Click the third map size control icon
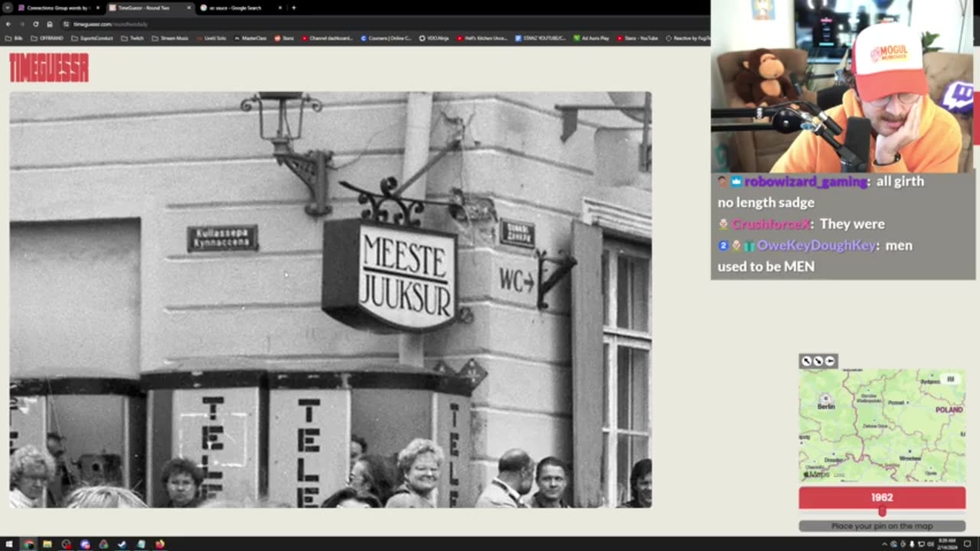980x551 pixels. [x=829, y=361]
